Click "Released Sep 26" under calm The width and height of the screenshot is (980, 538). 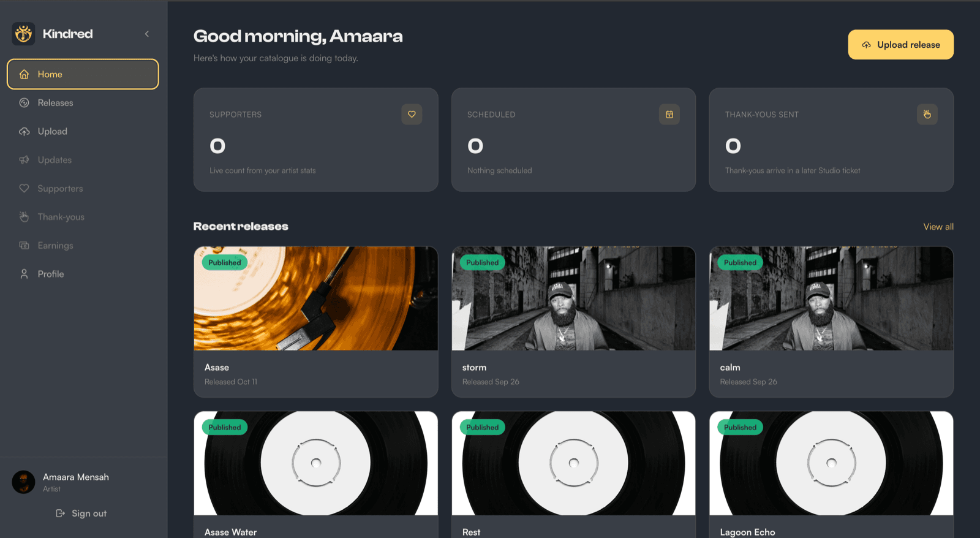click(748, 382)
